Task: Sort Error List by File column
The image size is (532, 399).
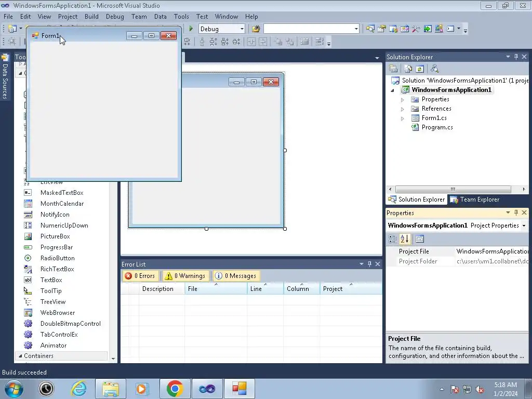Action: (x=216, y=289)
